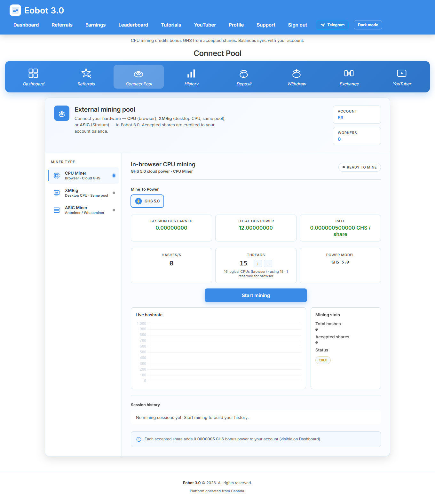This screenshot has height=504, width=435.
Task: Select the CPU Miner radio indicator
Action: (x=114, y=176)
